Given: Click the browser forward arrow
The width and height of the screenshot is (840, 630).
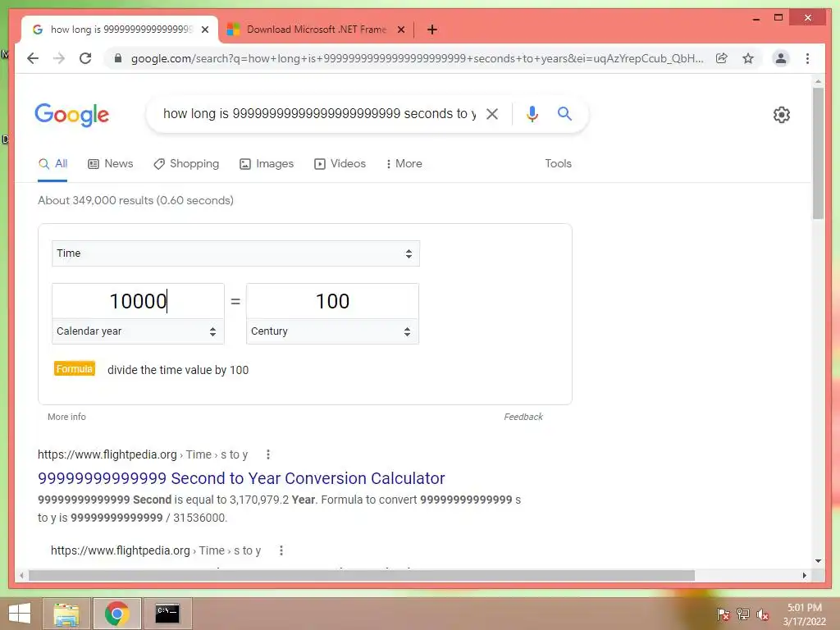Looking at the screenshot, I should (x=59, y=58).
